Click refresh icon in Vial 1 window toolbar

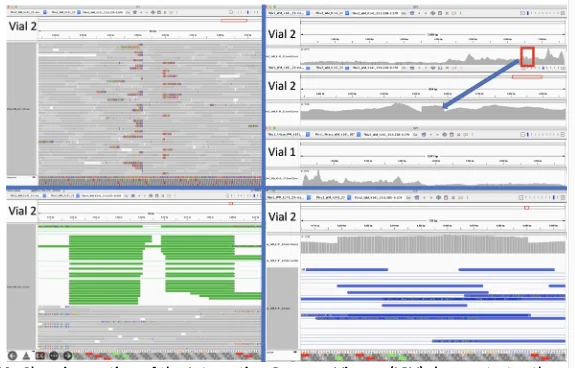tap(444, 135)
